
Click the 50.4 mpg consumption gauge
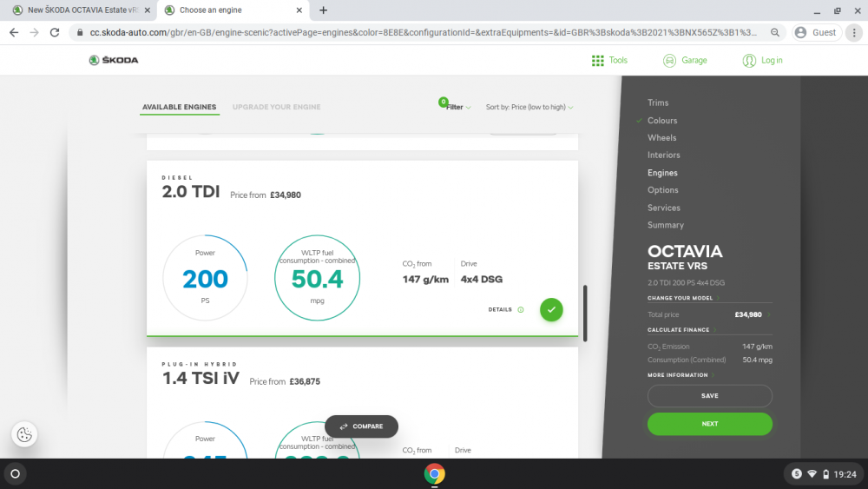pos(317,278)
